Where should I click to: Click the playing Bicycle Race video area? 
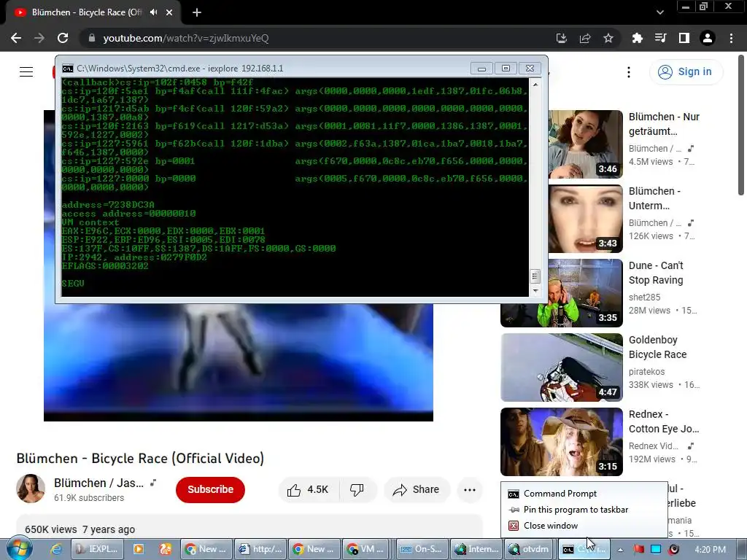click(x=239, y=362)
